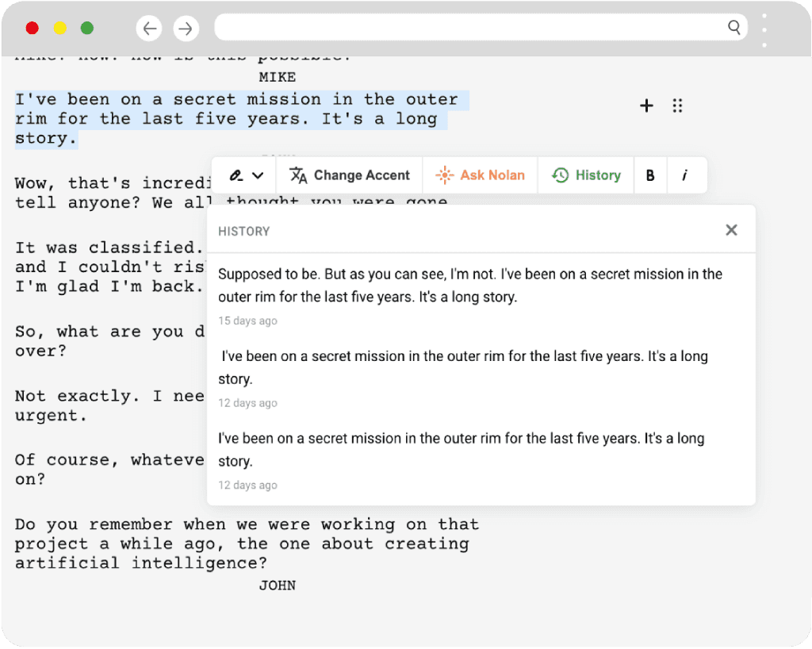This screenshot has height=649, width=812.
Task: Select the last history entry in the list
Action: click(461, 449)
